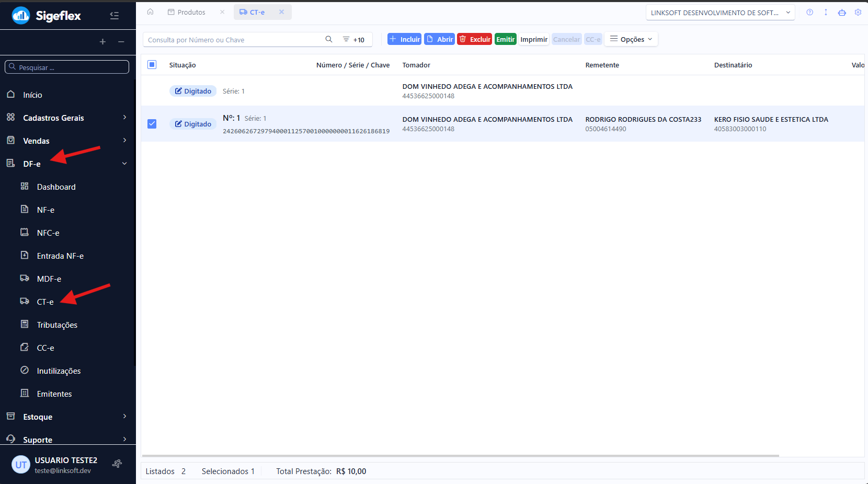Click the Digitado badge on Nº 1 row
Viewport: 868px width, 484px height.
[193, 124]
